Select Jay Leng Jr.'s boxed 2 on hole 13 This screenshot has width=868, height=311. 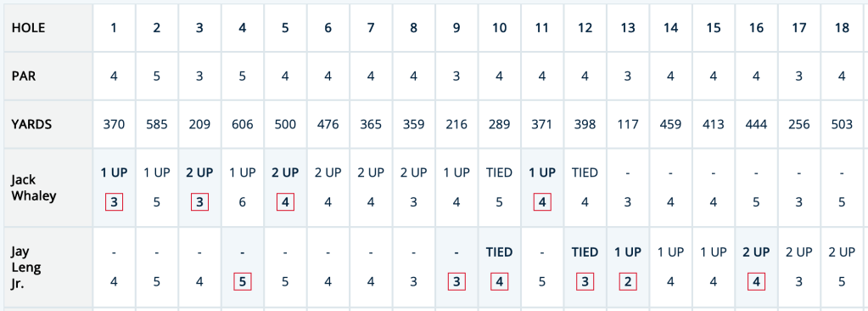pos(627,282)
